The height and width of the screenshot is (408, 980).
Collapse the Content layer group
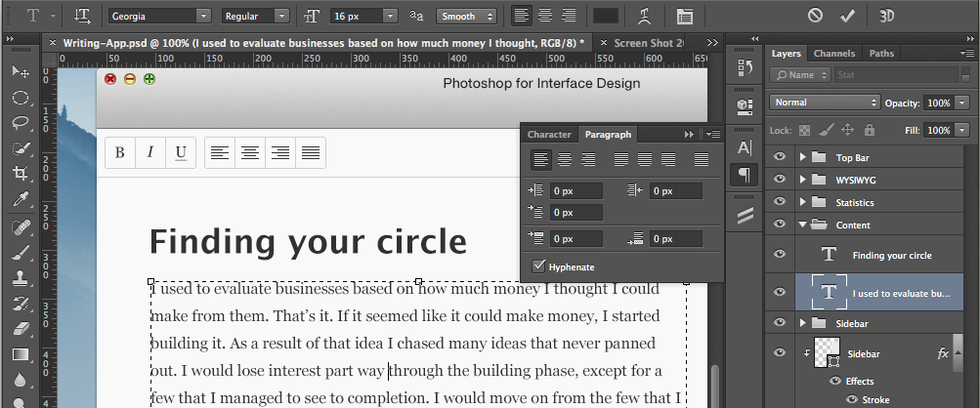tap(802, 224)
